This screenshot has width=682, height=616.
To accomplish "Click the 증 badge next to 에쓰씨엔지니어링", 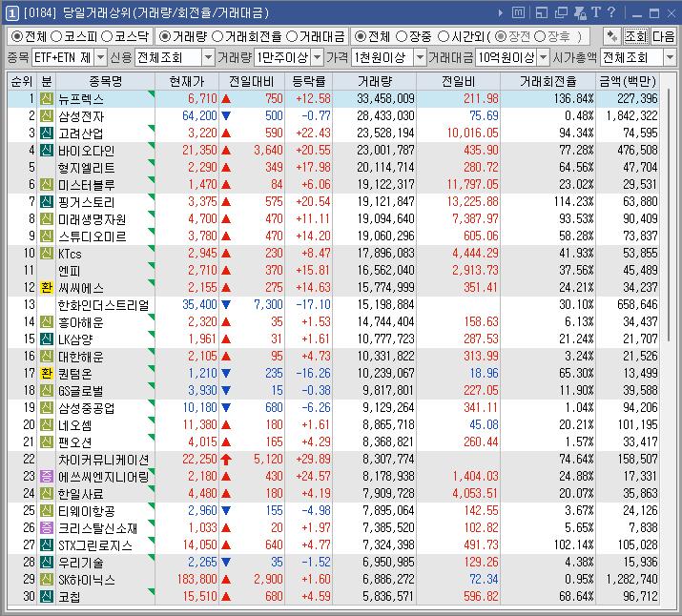I will click(x=47, y=476).
